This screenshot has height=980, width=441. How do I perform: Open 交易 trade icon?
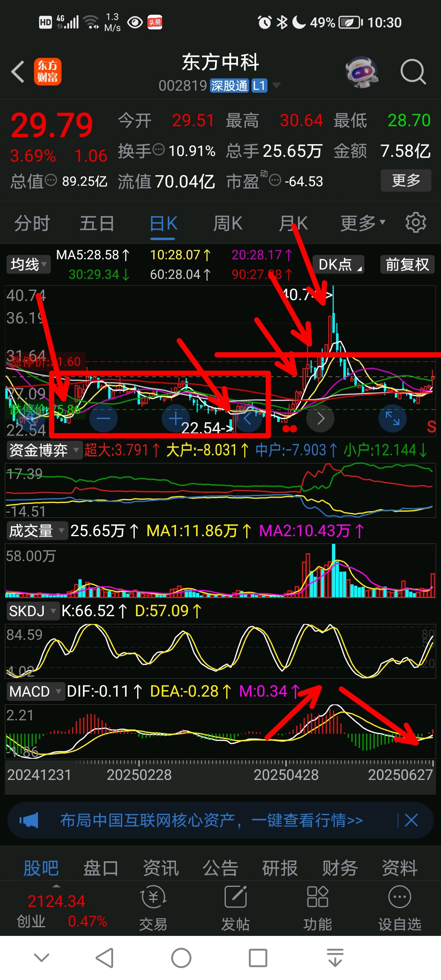point(153,909)
